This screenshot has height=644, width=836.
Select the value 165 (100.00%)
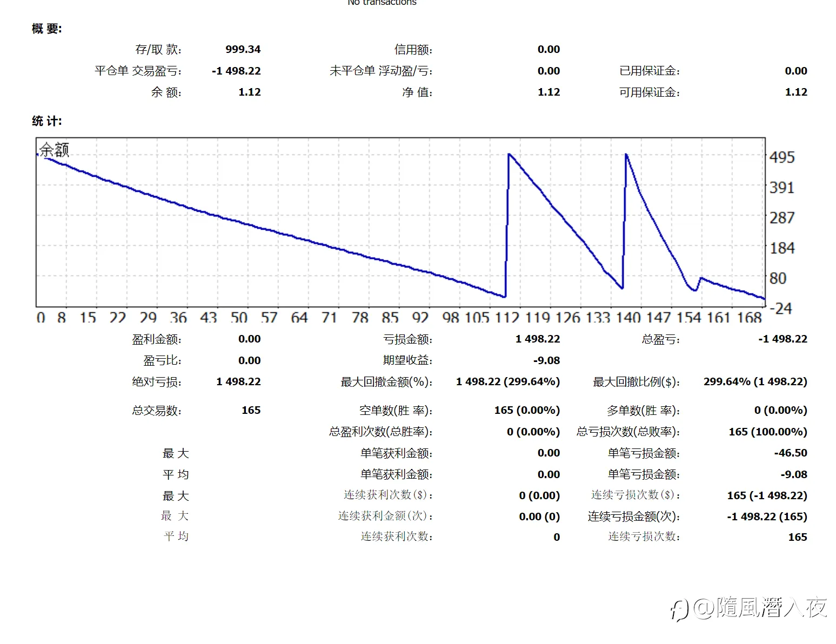768,432
